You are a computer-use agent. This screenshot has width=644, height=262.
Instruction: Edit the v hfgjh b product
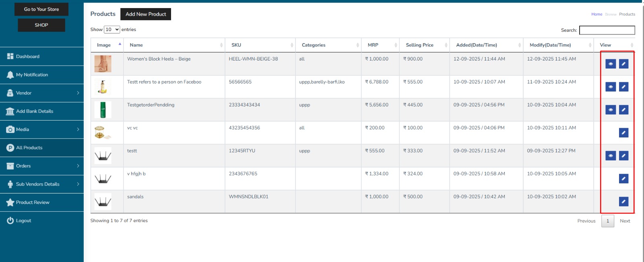623,179
